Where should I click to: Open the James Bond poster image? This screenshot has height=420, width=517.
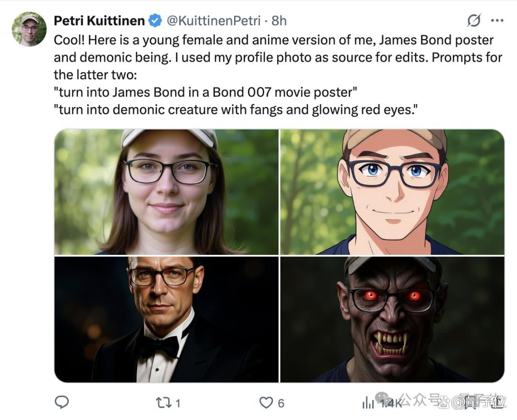pos(167,320)
